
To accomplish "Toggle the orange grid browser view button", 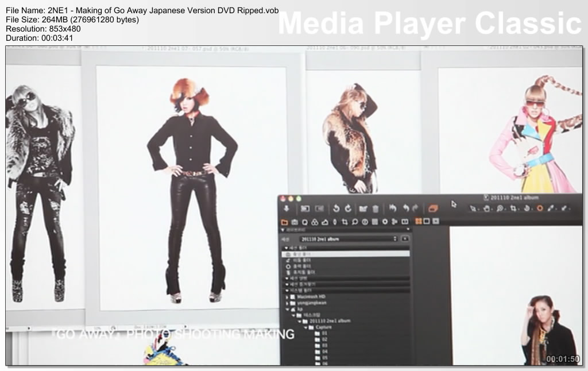I will 418,221.
